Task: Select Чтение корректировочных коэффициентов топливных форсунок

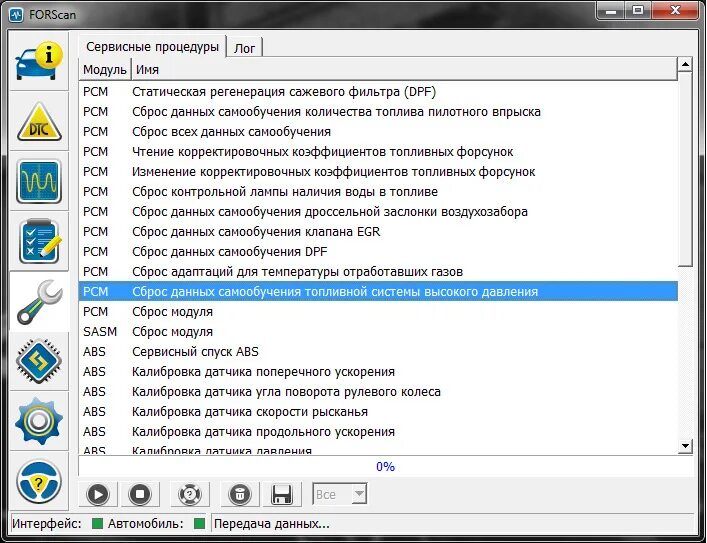Action: [378, 152]
